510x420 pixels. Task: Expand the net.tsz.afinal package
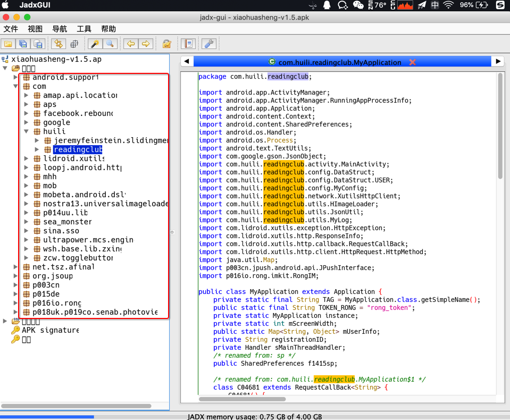(15, 267)
